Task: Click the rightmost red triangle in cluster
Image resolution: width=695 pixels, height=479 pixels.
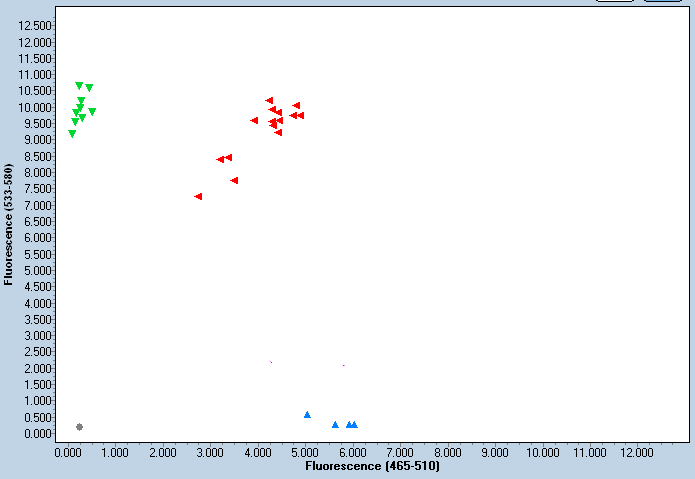Action: click(300, 115)
